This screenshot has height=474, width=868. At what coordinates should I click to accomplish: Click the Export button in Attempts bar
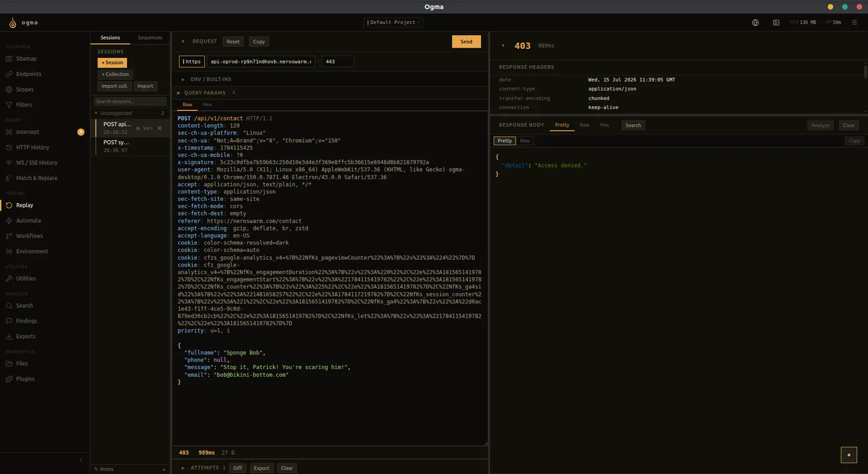262,468
